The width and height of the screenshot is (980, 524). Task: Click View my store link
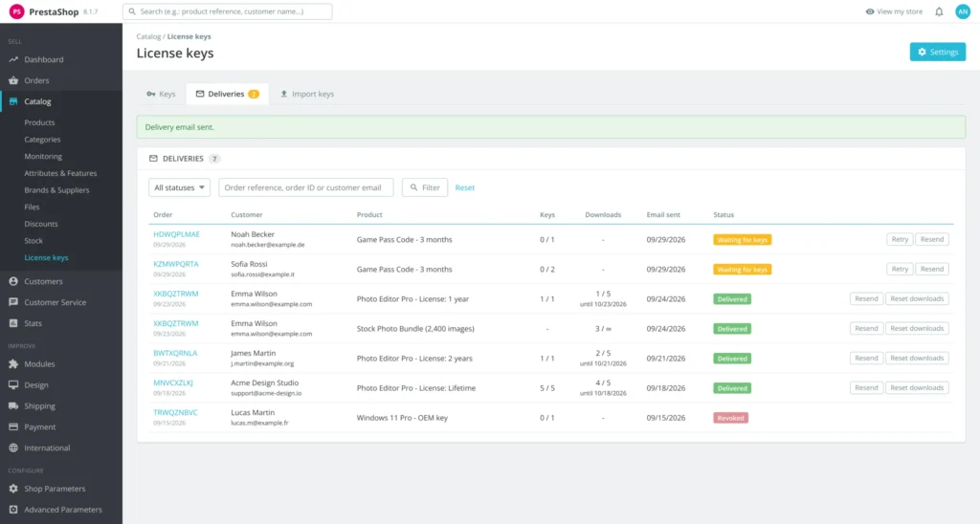point(894,11)
